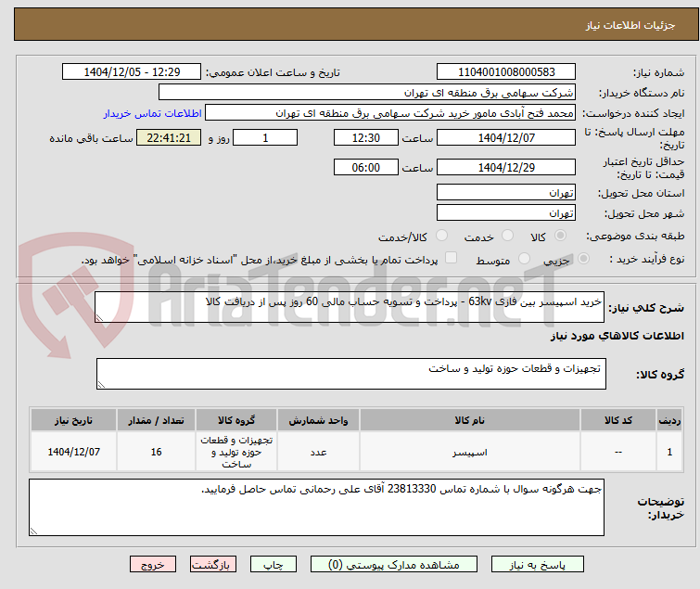Click the عدد unit cell
Screen dimensions: 700x589
[318, 452]
